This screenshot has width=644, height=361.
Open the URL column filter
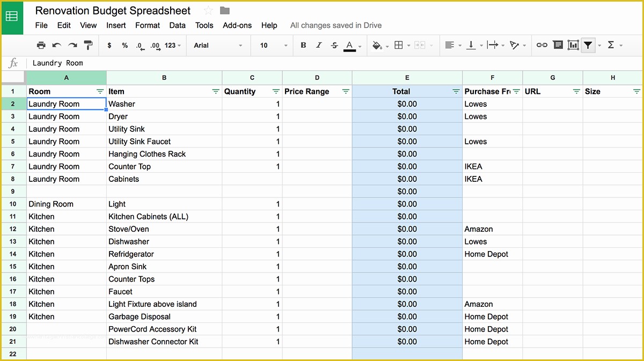(x=576, y=92)
